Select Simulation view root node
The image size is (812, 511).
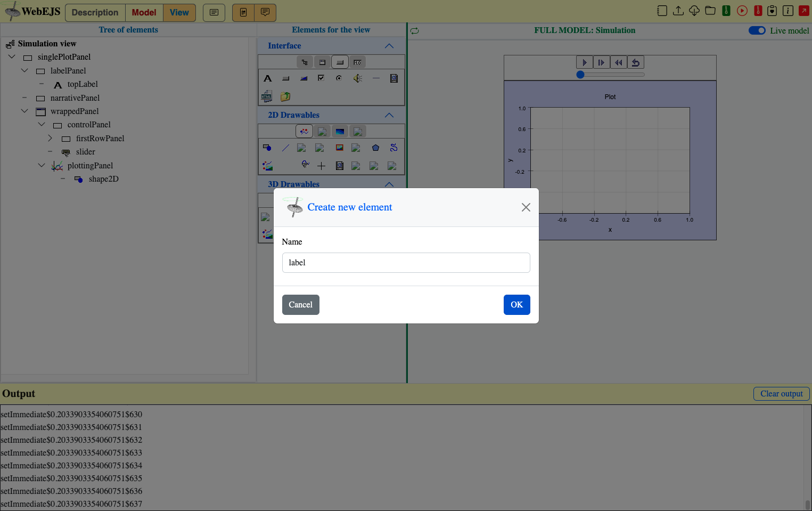pyautogui.click(x=47, y=44)
